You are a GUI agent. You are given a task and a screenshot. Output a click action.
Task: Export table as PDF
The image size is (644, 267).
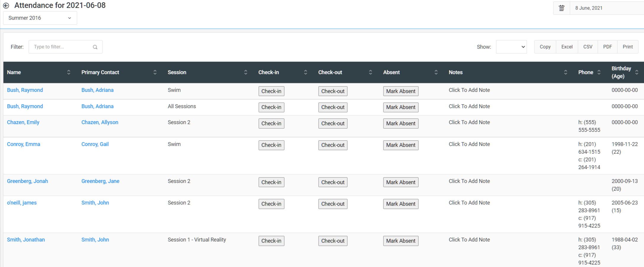point(607,47)
